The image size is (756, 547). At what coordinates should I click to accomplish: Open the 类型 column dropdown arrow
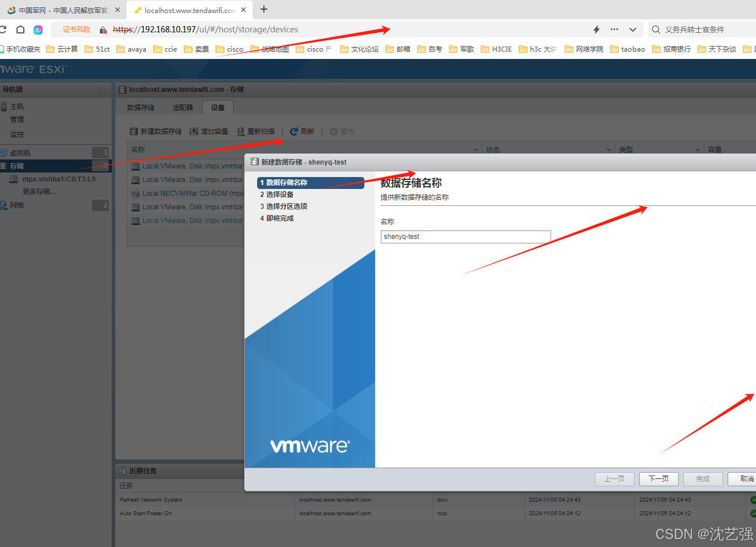(697, 150)
